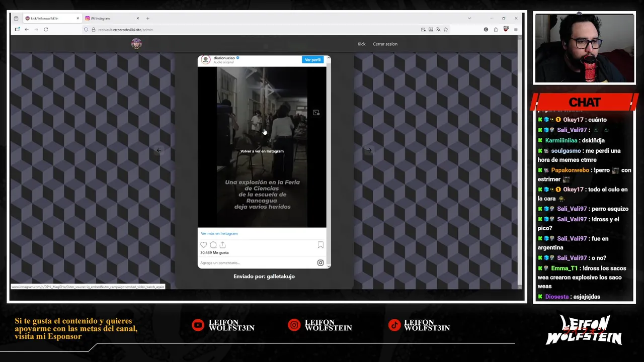Open Ver más en Instagram link

click(219, 233)
